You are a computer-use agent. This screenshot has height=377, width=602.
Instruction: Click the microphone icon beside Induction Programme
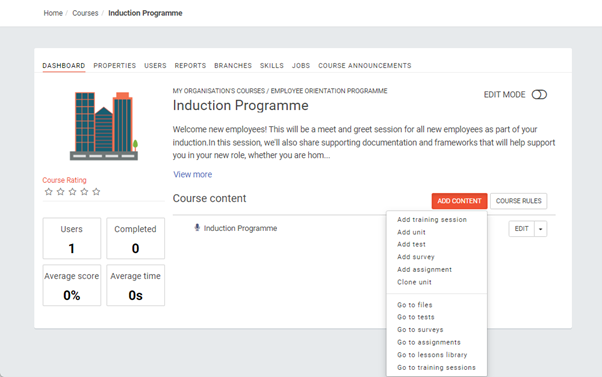[x=197, y=228]
